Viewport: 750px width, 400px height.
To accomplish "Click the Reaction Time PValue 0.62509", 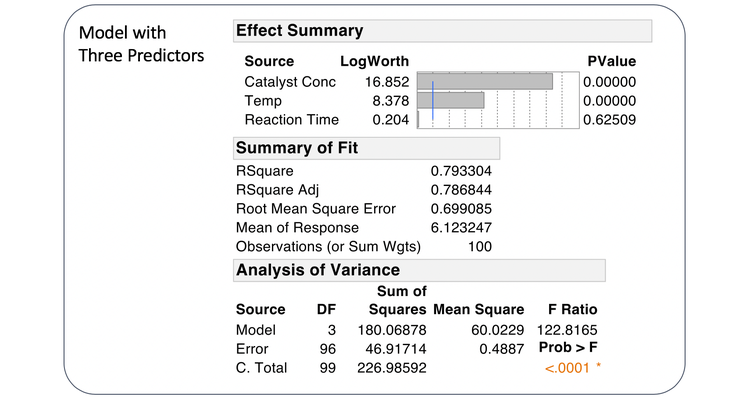I will point(609,119).
